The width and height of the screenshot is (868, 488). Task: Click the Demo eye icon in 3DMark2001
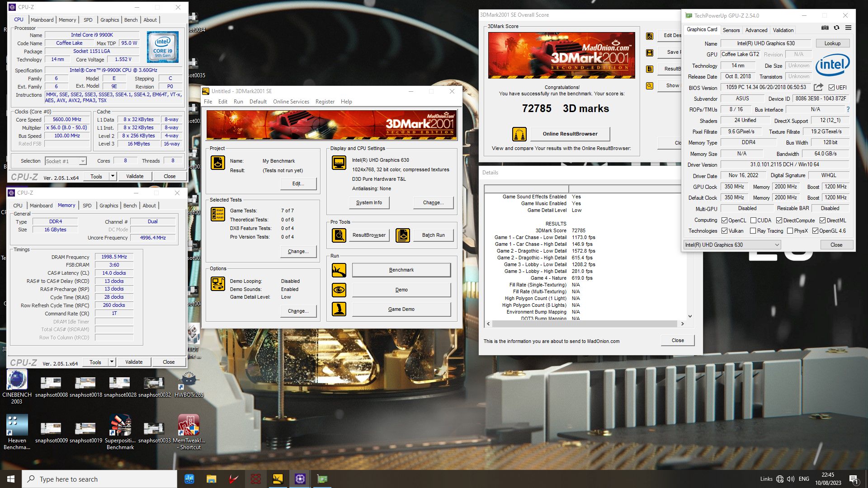point(339,290)
